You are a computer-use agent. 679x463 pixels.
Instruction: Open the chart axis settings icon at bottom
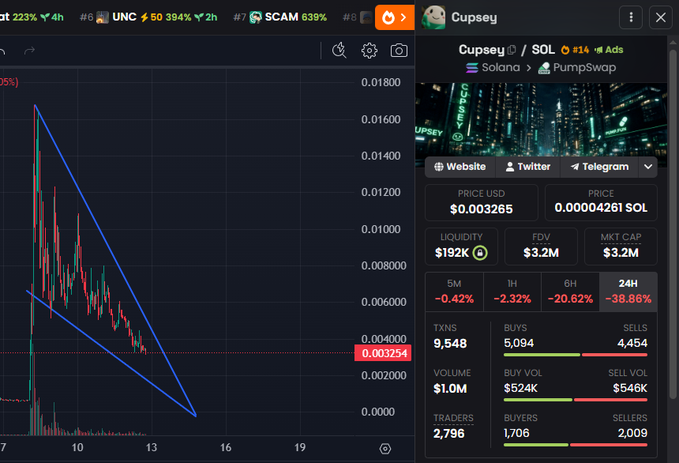coord(385,449)
